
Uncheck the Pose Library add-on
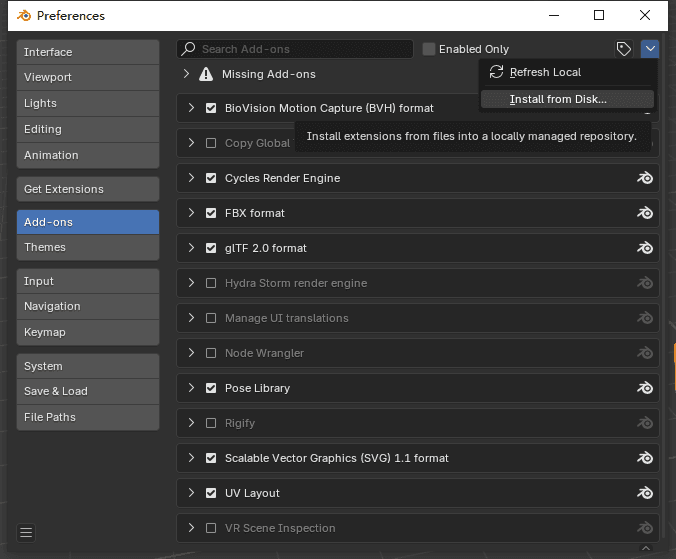(x=211, y=388)
